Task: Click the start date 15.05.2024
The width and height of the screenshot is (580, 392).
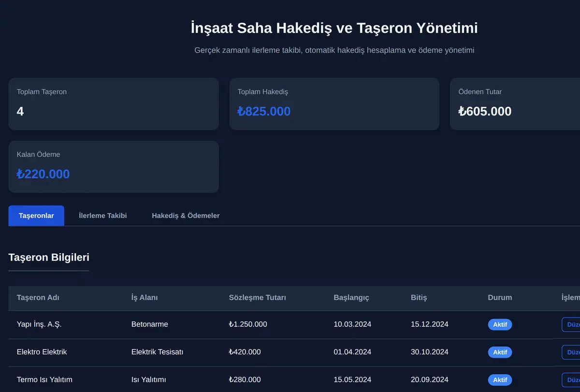Action: pos(352,380)
